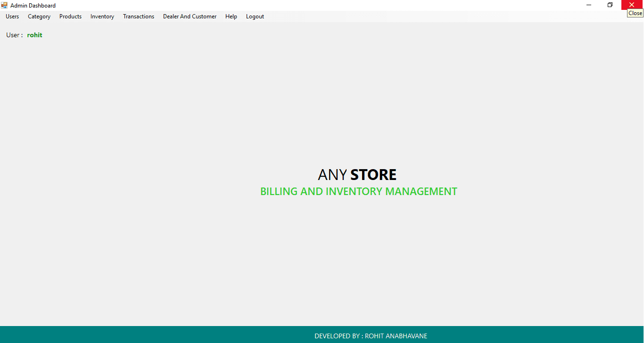This screenshot has width=644, height=343.
Task: Click the DEVELOPED BY ROHIT ANABHAVANE footer text
Action: 371,336
